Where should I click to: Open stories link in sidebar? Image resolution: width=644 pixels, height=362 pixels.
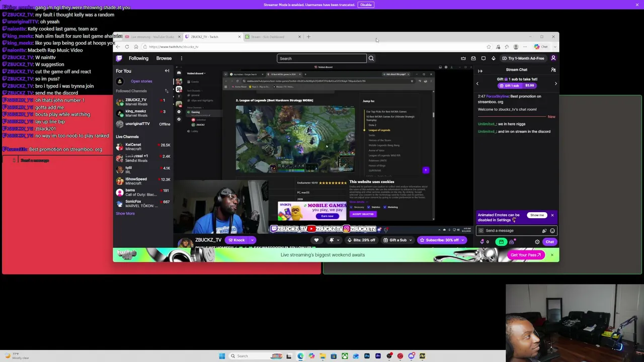point(141,81)
